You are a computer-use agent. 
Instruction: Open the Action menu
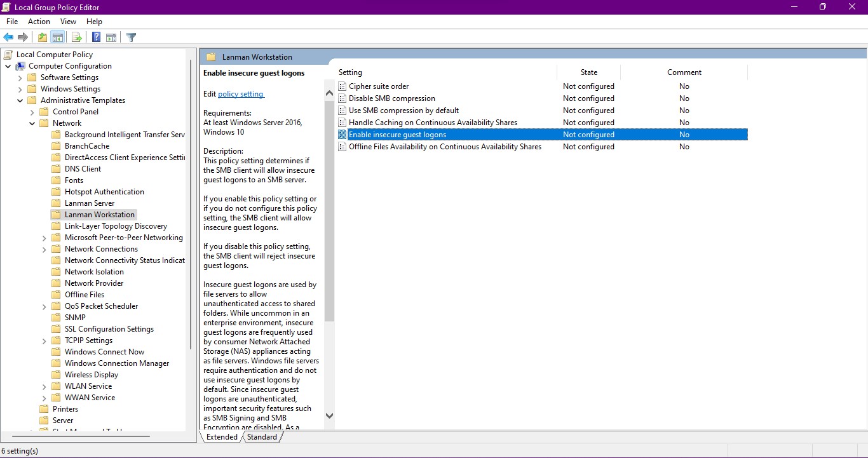click(39, 22)
